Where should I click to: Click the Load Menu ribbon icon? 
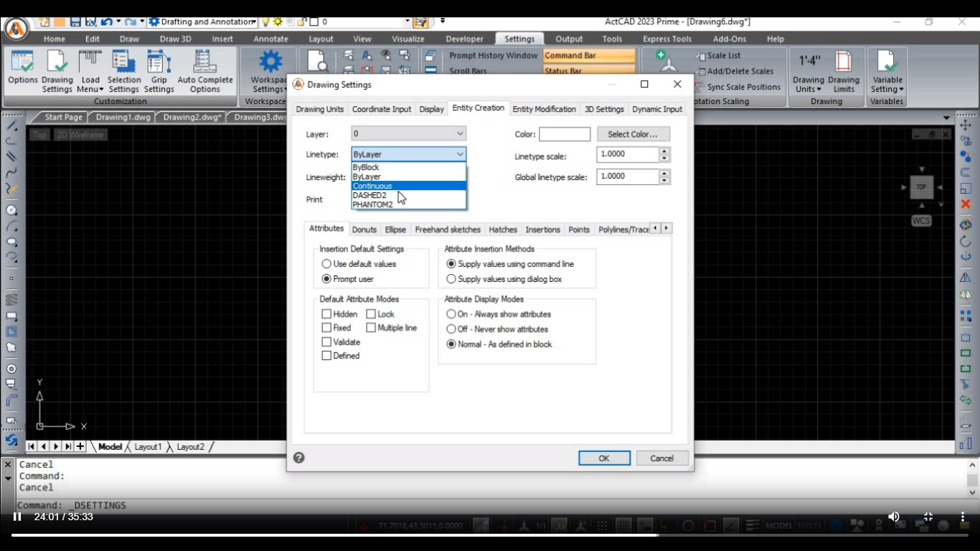pos(90,71)
